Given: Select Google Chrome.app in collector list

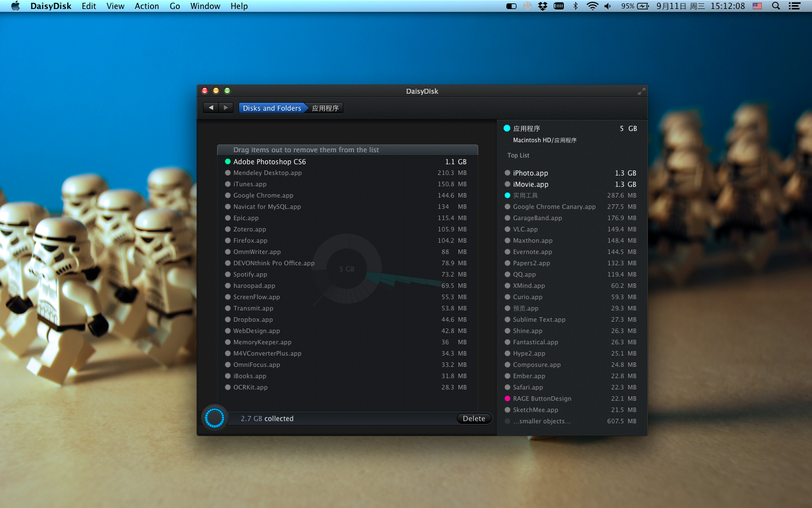Looking at the screenshot, I should click(347, 195).
